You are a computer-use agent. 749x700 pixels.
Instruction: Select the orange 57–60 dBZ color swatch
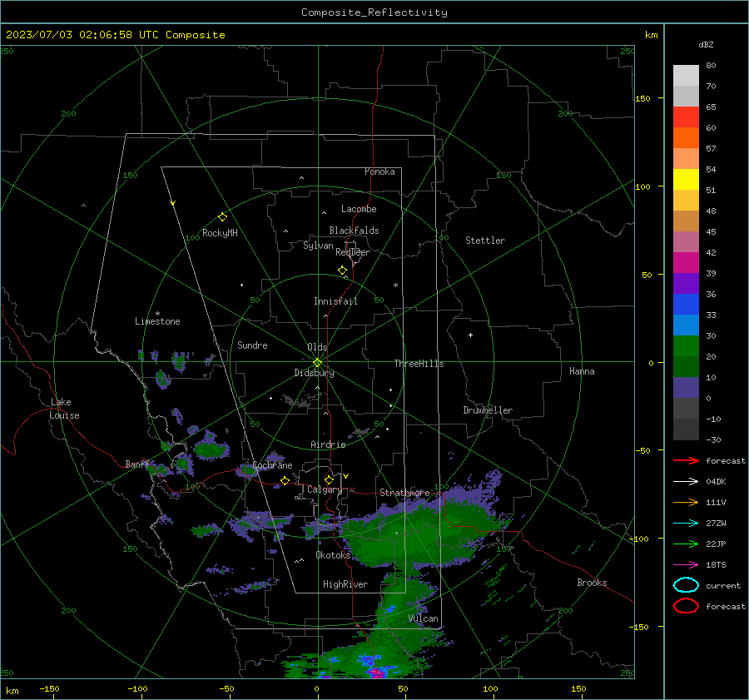(x=686, y=137)
